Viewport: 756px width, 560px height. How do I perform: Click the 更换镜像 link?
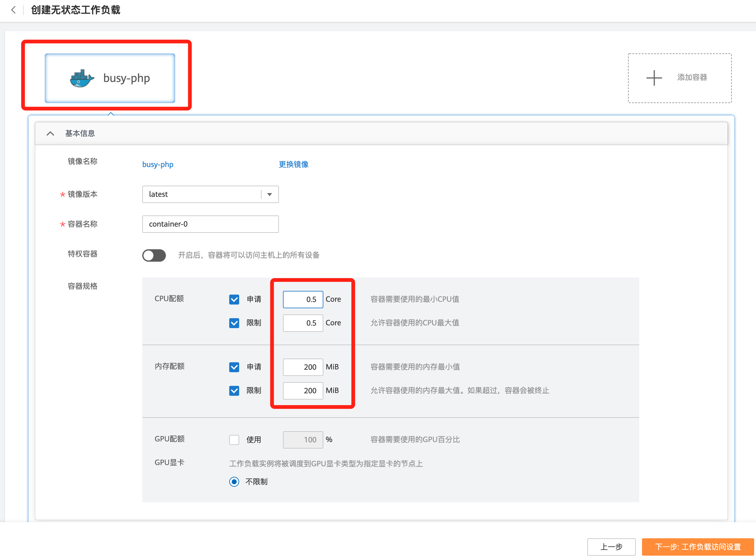click(x=294, y=165)
